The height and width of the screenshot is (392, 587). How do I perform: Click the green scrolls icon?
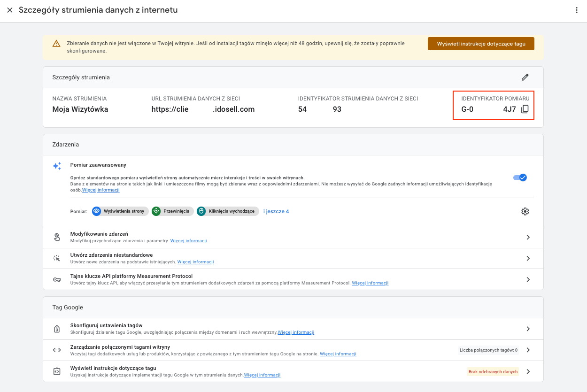[x=156, y=211]
